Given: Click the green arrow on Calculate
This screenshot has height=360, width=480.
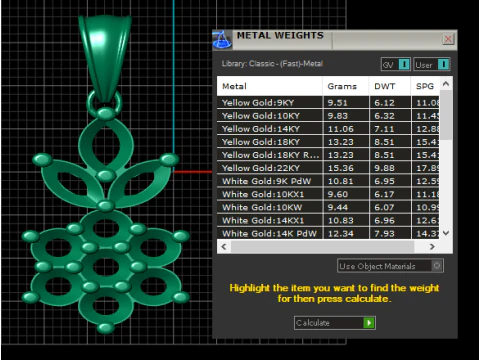Looking at the screenshot, I should pos(369,323).
